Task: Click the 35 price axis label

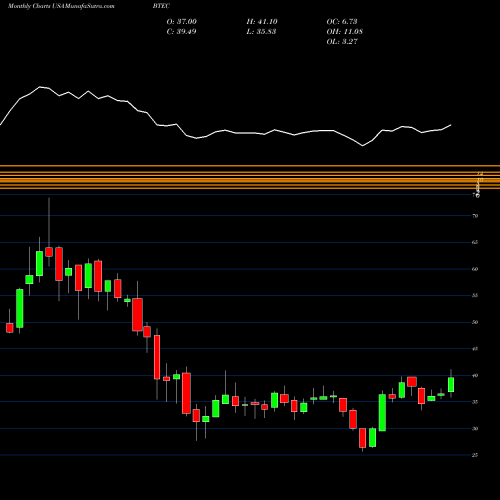Action: [475, 402]
